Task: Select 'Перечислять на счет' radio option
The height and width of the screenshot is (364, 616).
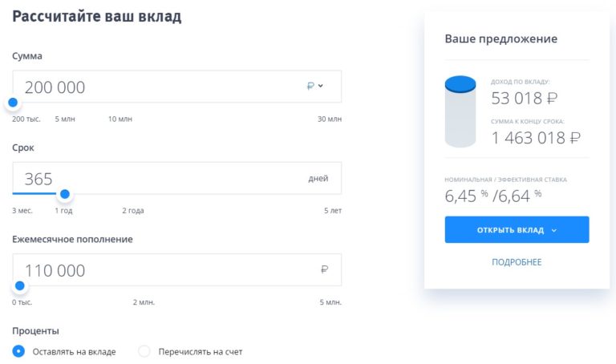Action: pyautogui.click(x=144, y=351)
